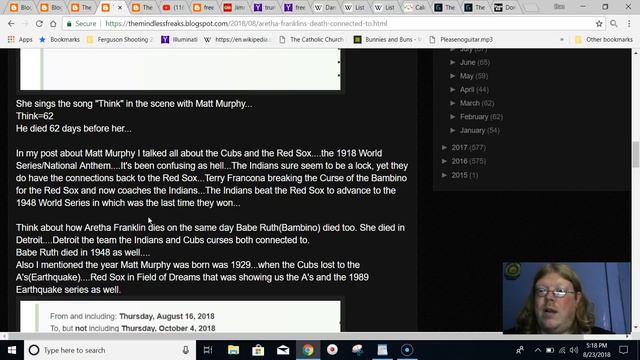Screen dimensions: 640x360
Task: Switch to the last 'Do' tab
Action: click(505, 7)
